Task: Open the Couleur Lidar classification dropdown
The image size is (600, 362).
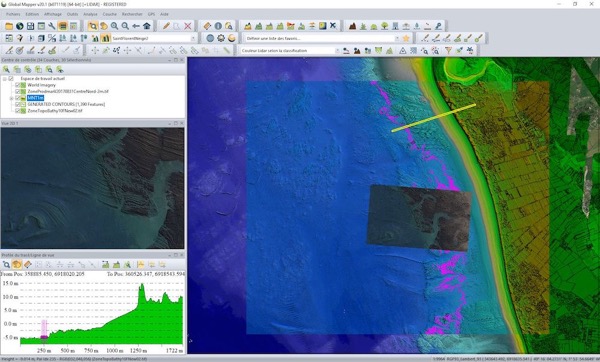Action: point(290,51)
